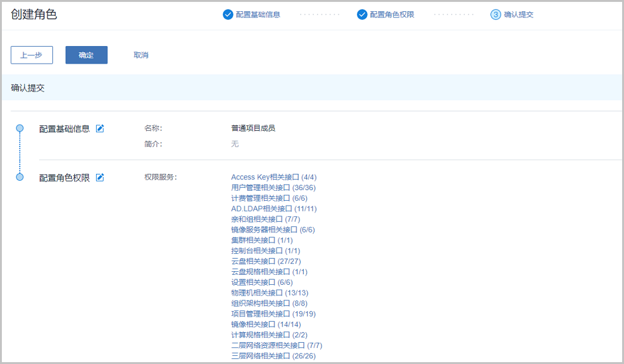
Task: Click edit icon next to 配置角色权限
Action: click(x=100, y=178)
